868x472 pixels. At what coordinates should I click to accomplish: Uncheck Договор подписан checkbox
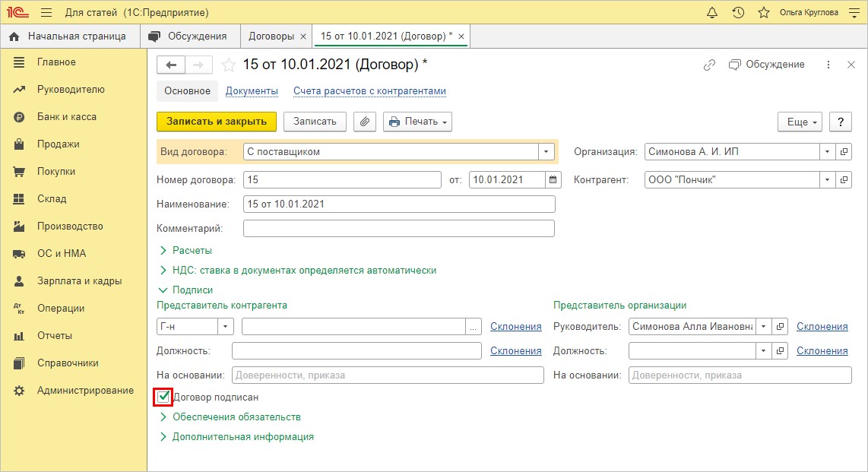(163, 397)
